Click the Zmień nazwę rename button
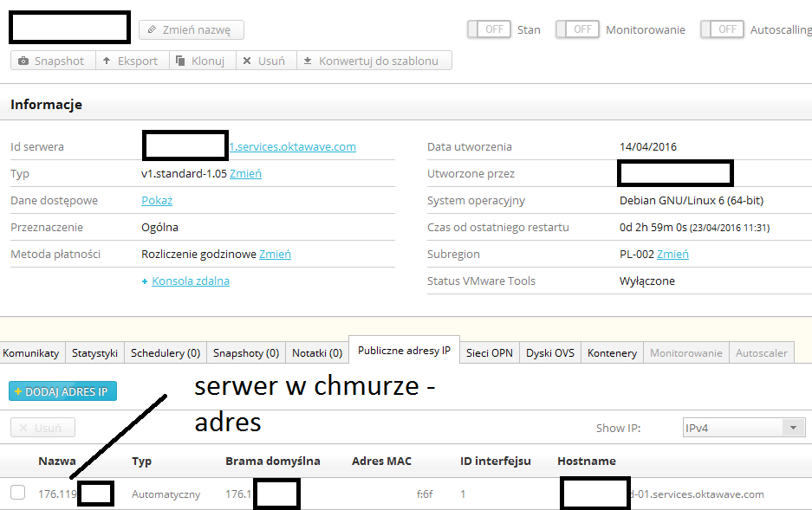Viewport: 812px width, 510px height. point(192,30)
